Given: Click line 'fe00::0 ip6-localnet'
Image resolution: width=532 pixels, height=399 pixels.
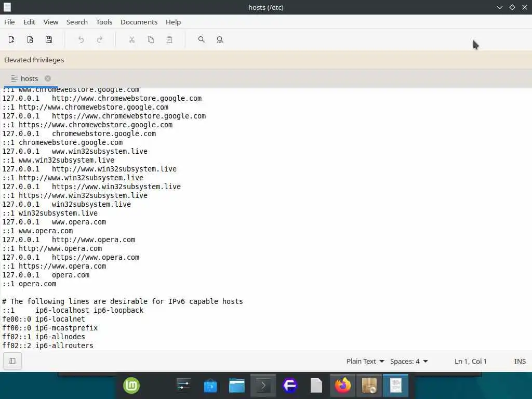Looking at the screenshot, I should (x=44, y=319).
